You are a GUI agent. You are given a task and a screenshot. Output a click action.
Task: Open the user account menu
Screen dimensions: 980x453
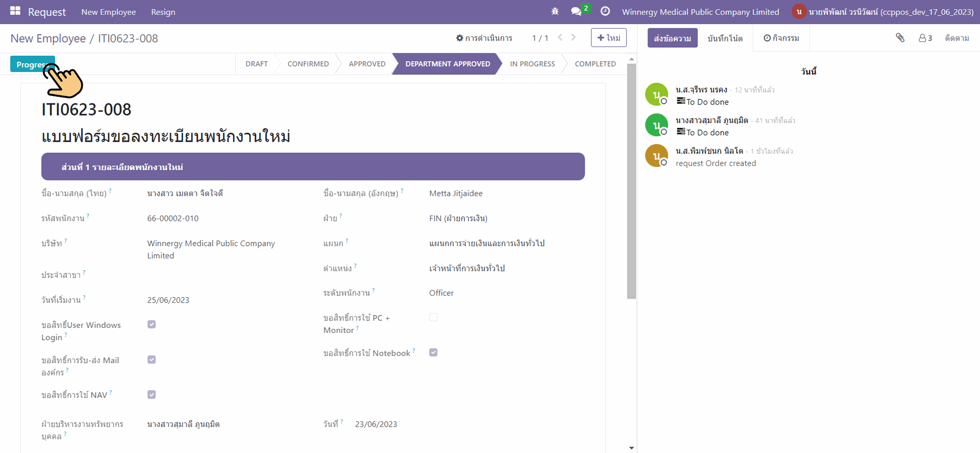tap(883, 12)
